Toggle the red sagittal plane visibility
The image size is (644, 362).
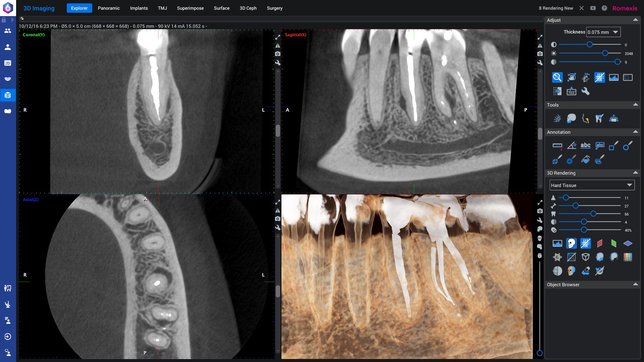tap(600, 243)
